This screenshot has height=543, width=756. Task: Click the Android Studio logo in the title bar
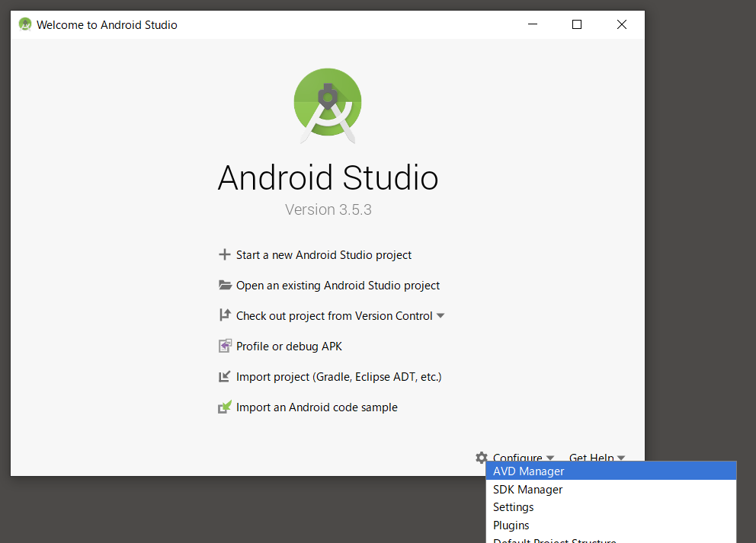pyautogui.click(x=25, y=24)
